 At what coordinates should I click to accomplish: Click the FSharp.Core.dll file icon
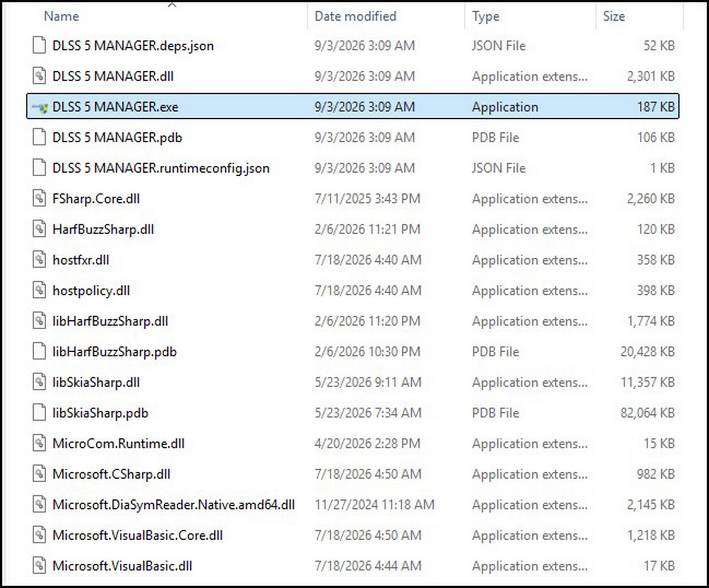[39, 199]
